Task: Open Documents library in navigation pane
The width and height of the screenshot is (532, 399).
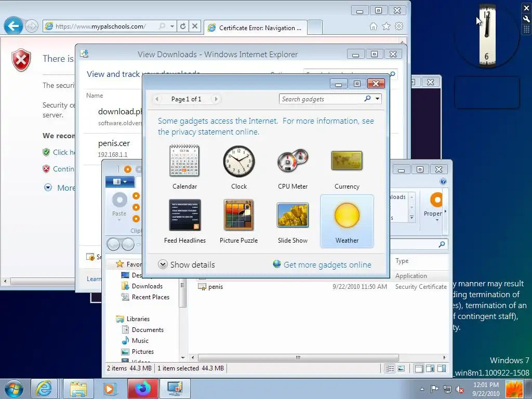Action: pyautogui.click(x=142, y=329)
